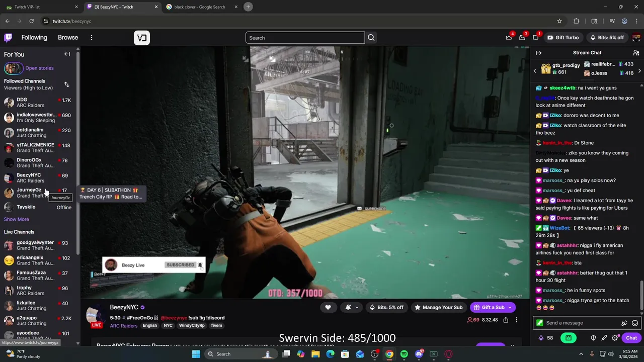Click the English tag
This screenshot has height=362, width=644.
[149, 325]
